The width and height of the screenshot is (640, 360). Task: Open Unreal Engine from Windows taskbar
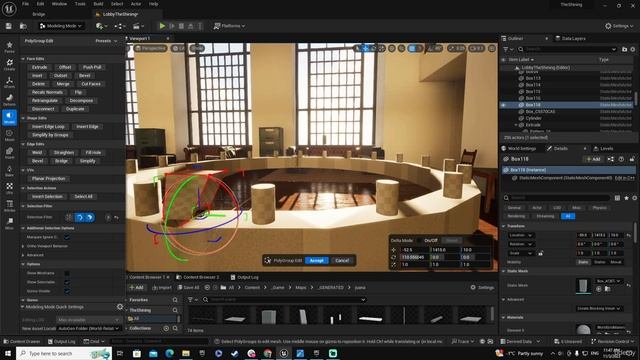pos(284,353)
